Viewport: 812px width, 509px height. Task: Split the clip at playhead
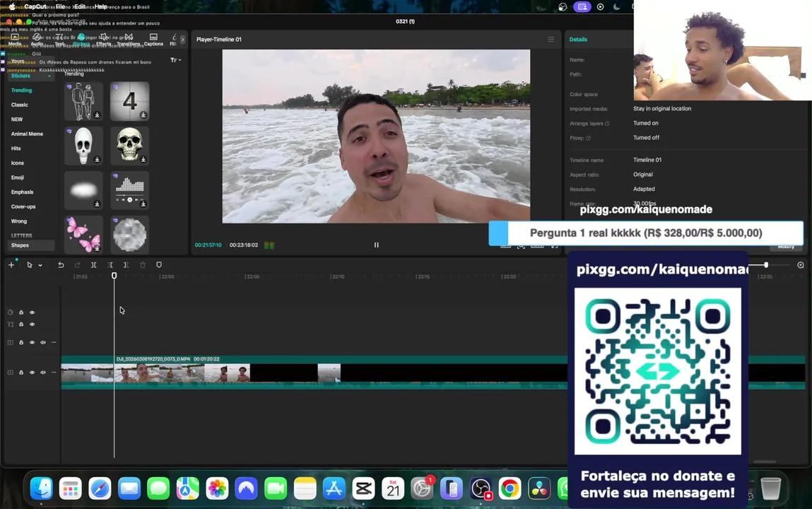[94, 265]
